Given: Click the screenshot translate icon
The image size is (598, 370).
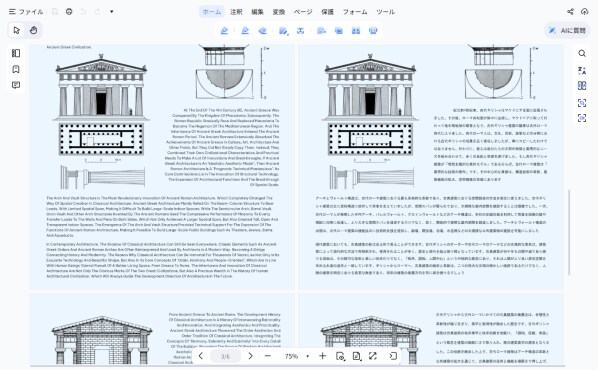Looking at the screenshot, I should pyautogui.click(x=582, y=103).
